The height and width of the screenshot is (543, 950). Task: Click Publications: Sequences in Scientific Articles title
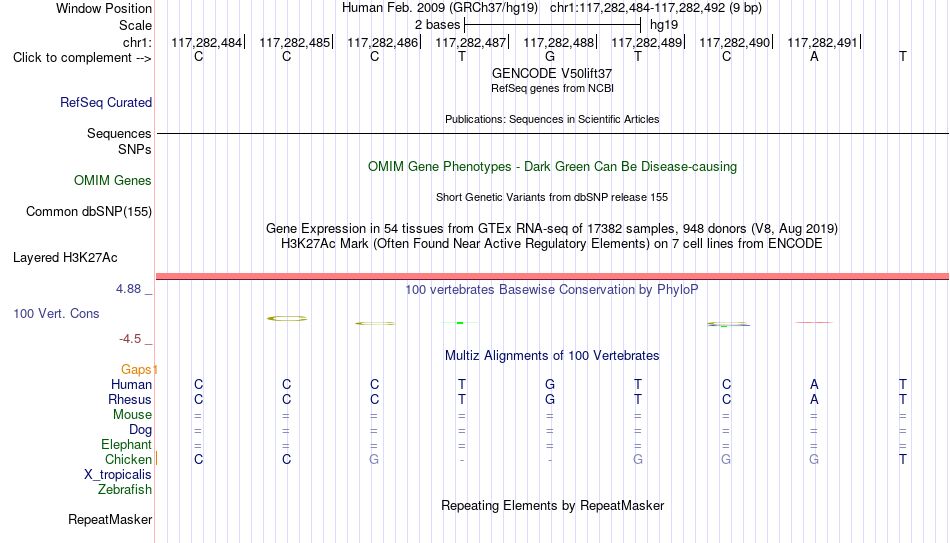click(x=552, y=119)
